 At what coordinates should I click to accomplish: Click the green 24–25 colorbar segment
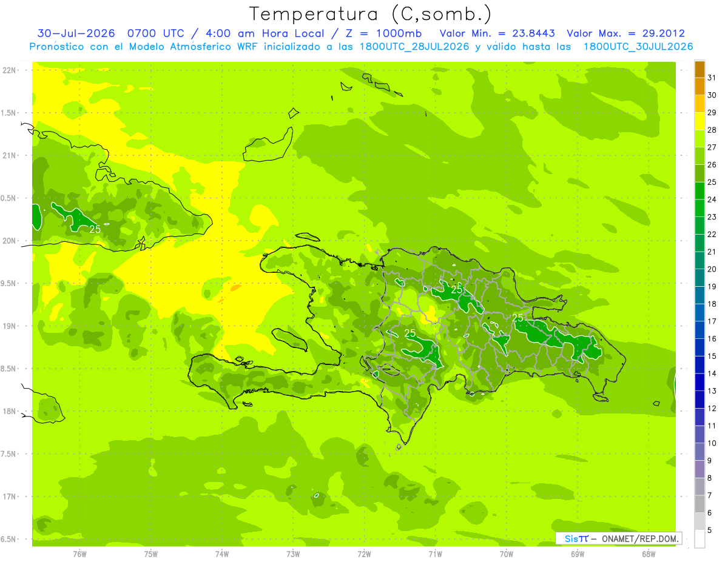tap(699, 191)
